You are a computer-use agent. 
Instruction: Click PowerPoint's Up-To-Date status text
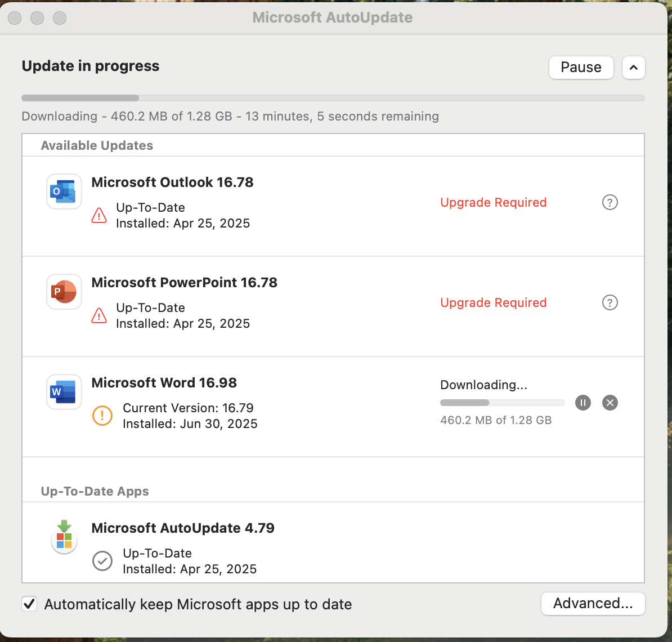[x=150, y=308]
